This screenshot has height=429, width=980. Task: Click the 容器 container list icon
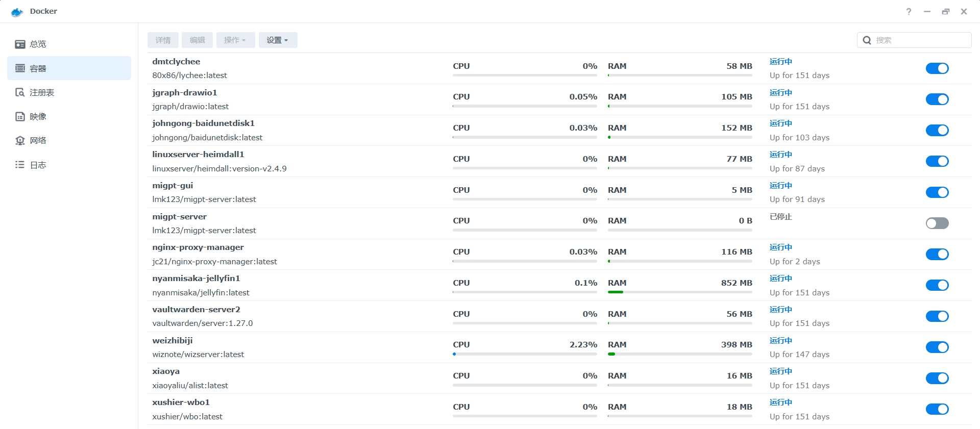pos(20,68)
